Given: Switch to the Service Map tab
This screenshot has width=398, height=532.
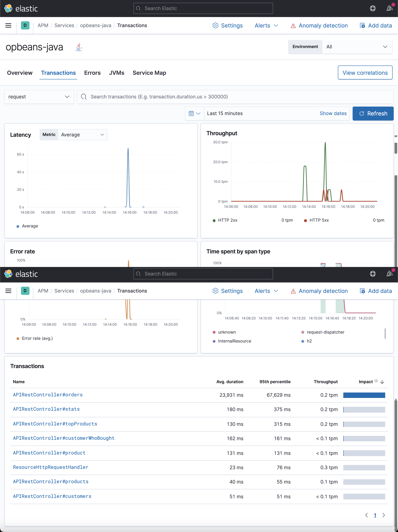Looking at the screenshot, I should (149, 73).
